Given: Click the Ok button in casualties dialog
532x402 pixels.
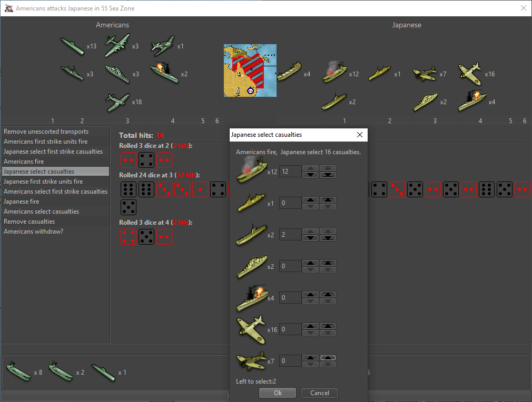Looking at the screenshot, I should tap(278, 393).
